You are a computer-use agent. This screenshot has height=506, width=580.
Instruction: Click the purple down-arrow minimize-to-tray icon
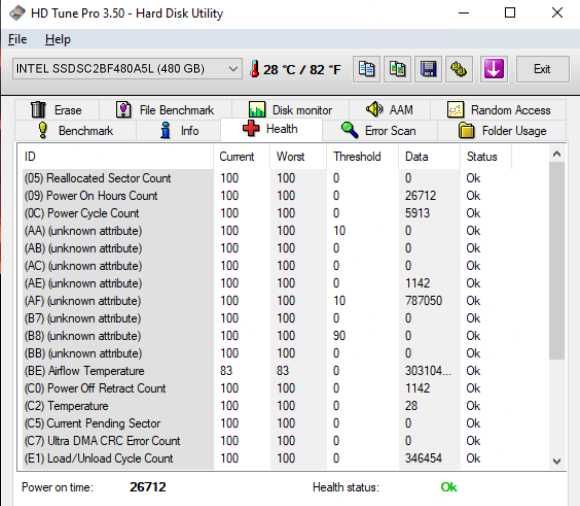[494, 69]
